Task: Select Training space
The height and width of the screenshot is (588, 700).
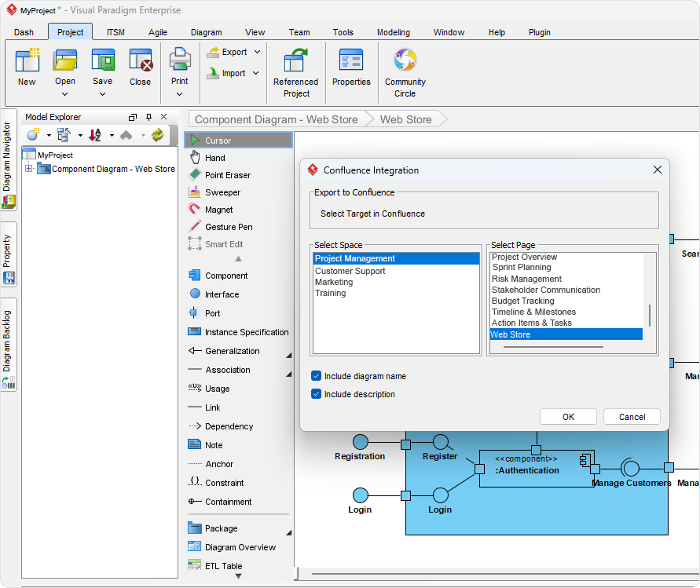Action: coord(330,293)
